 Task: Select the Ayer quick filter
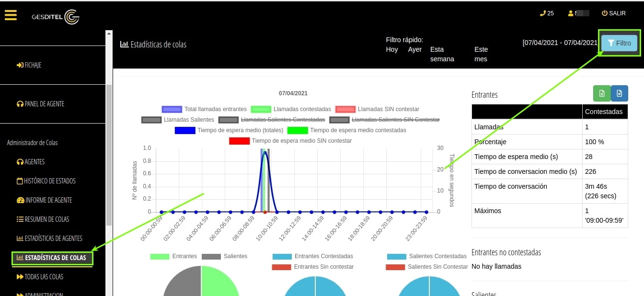(x=414, y=49)
